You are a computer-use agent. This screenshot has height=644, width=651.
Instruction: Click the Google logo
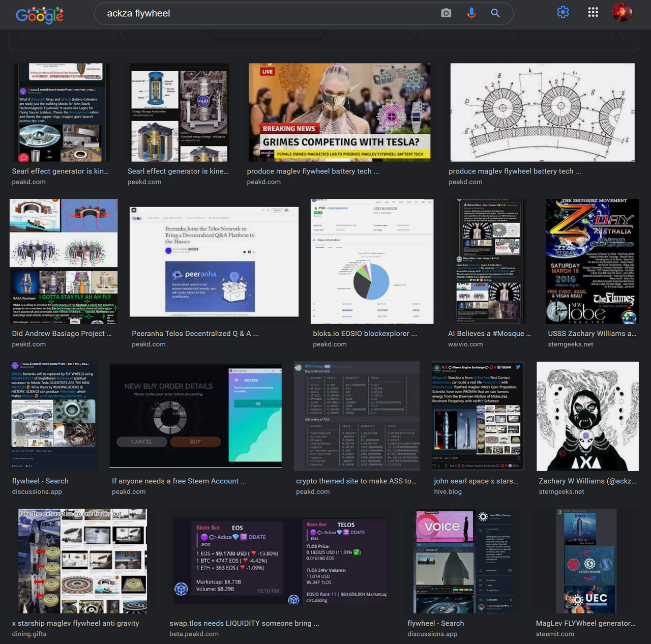point(40,14)
